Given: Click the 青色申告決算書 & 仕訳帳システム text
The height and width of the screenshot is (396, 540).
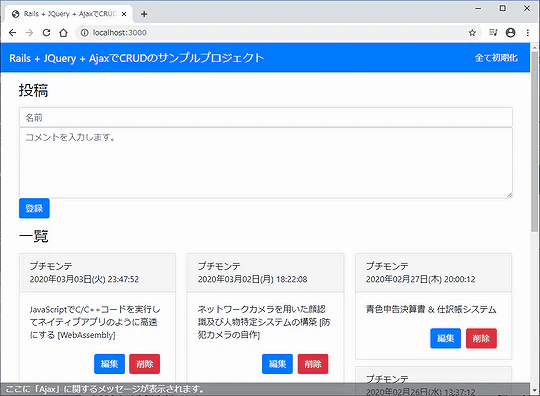Looking at the screenshot, I should [431, 310].
